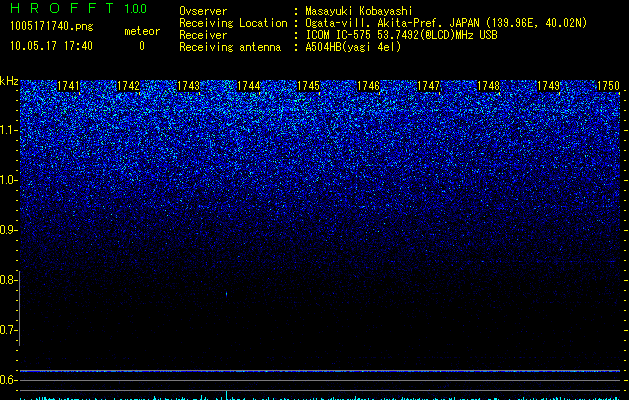Click the kHz axis unit label
The image size is (629, 400).
[9, 81]
